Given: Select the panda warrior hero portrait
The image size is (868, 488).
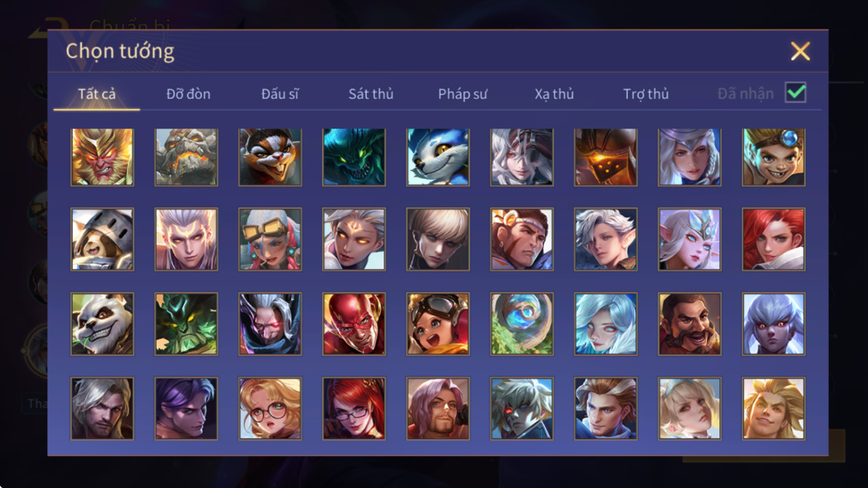Looking at the screenshot, I should pyautogui.click(x=102, y=324).
